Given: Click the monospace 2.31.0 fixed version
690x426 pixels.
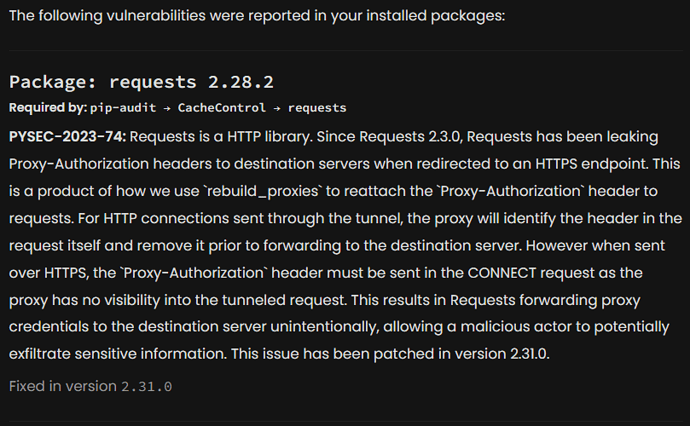Looking at the screenshot, I should (x=147, y=387).
